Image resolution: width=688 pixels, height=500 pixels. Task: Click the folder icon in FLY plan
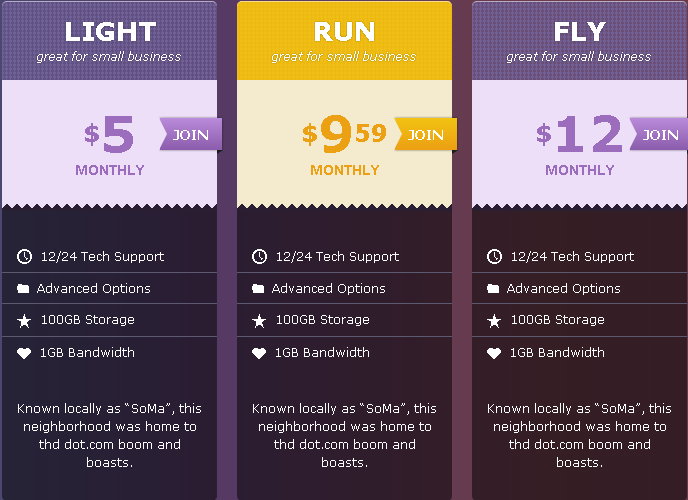[x=493, y=288]
